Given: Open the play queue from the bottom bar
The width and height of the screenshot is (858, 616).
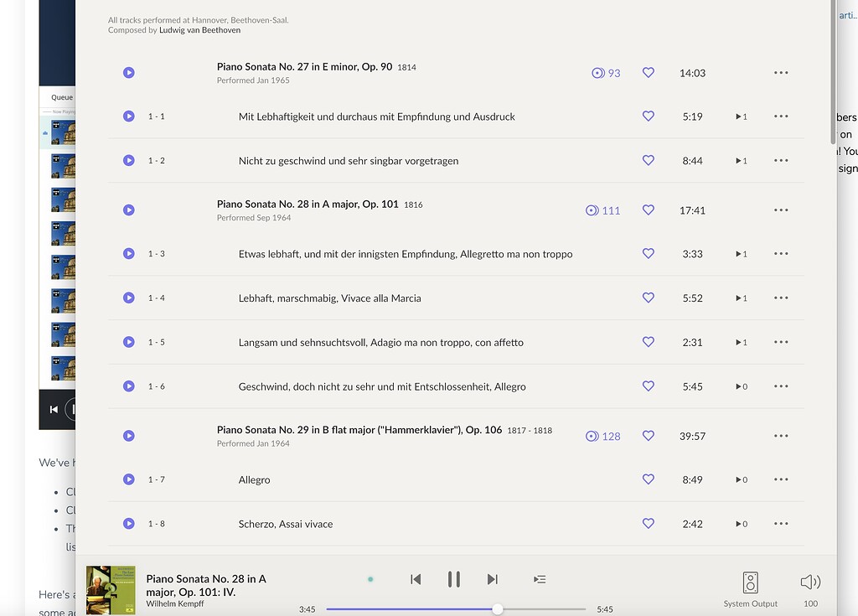Looking at the screenshot, I should point(540,578).
